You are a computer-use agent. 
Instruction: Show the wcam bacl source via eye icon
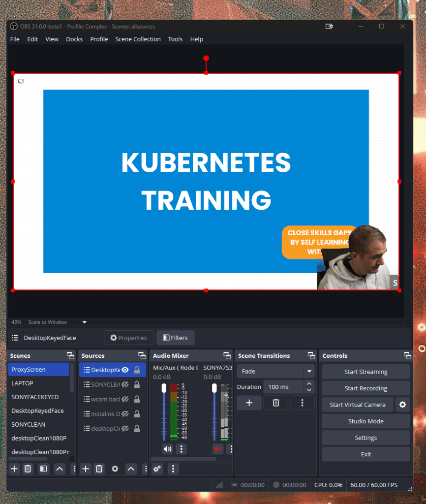click(x=125, y=399)
